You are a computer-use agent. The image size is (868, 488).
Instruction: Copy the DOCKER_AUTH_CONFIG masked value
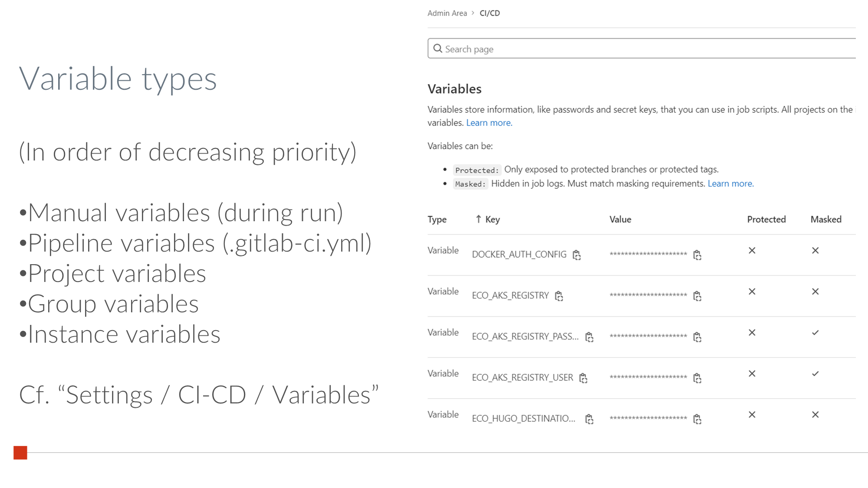pos(697,255)
